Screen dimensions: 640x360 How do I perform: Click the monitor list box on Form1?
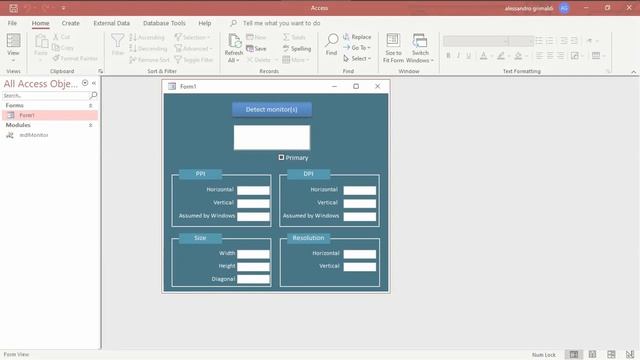(272, 138)
